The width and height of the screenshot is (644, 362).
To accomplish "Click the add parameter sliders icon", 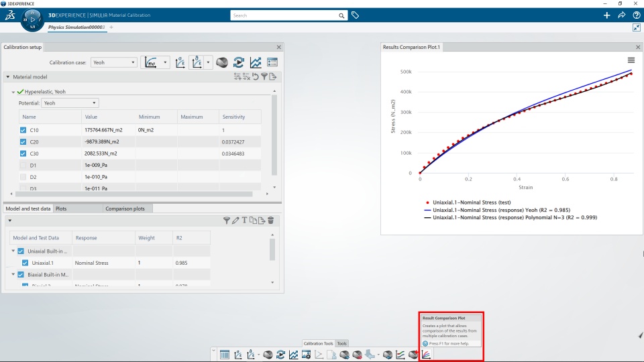I will tap(237, 76).
